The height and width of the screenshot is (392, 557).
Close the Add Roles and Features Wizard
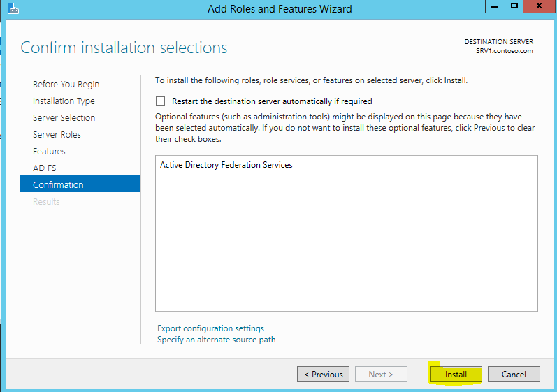[540, 6]
